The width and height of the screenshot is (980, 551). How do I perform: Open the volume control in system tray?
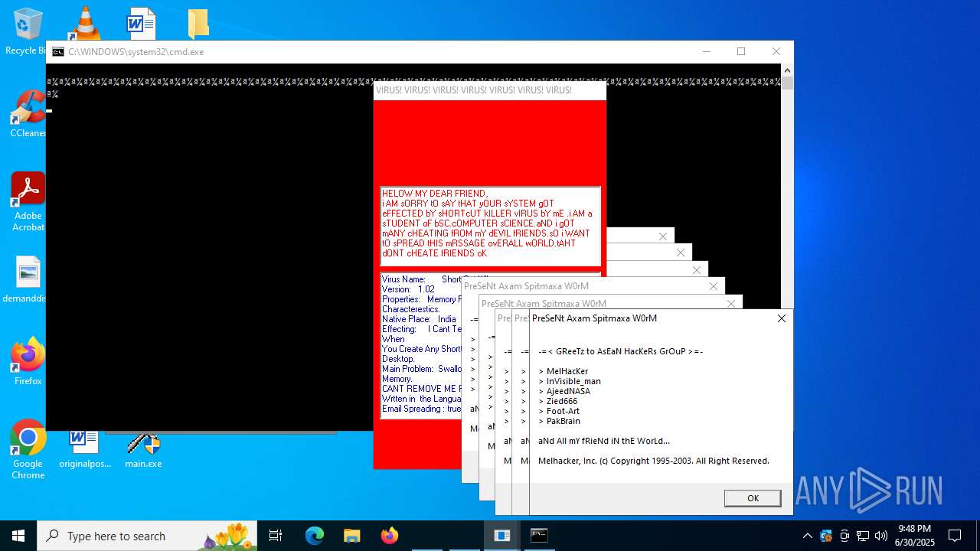881,536
